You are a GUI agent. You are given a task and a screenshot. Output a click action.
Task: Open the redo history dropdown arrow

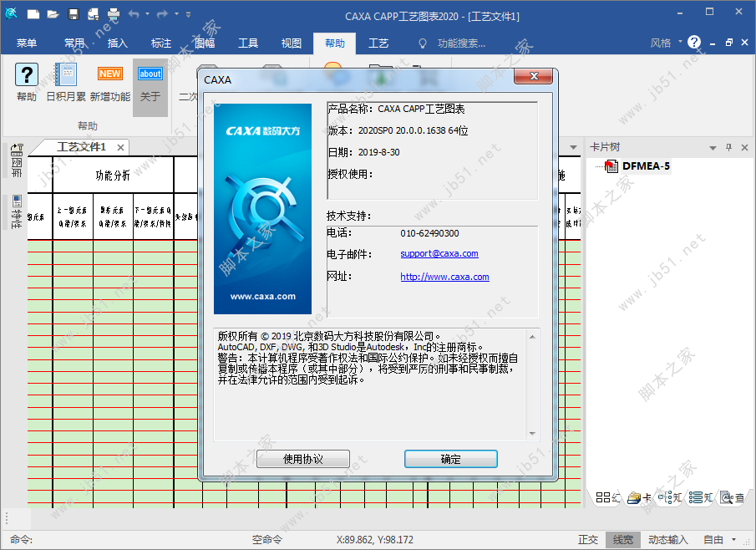click(x=176, y=14)
